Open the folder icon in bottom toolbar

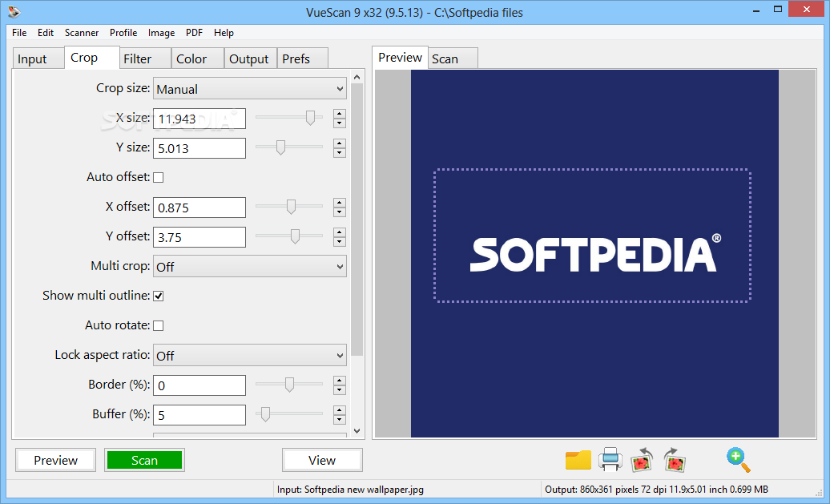[x=578, y=460]
